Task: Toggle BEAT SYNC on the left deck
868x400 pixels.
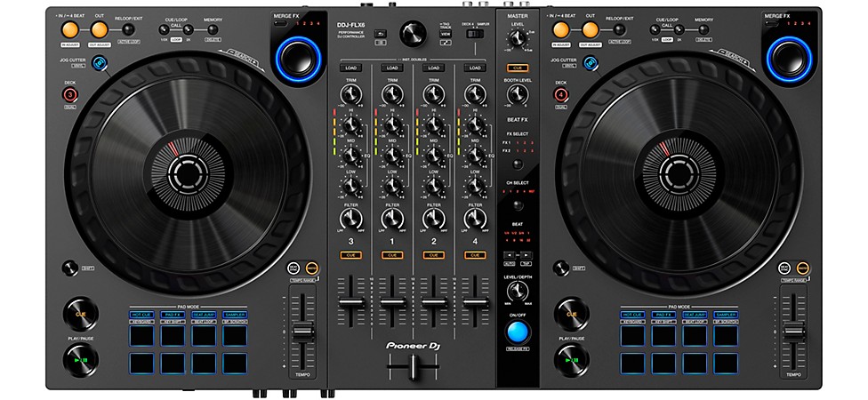Action: click(x=294, y=268)
